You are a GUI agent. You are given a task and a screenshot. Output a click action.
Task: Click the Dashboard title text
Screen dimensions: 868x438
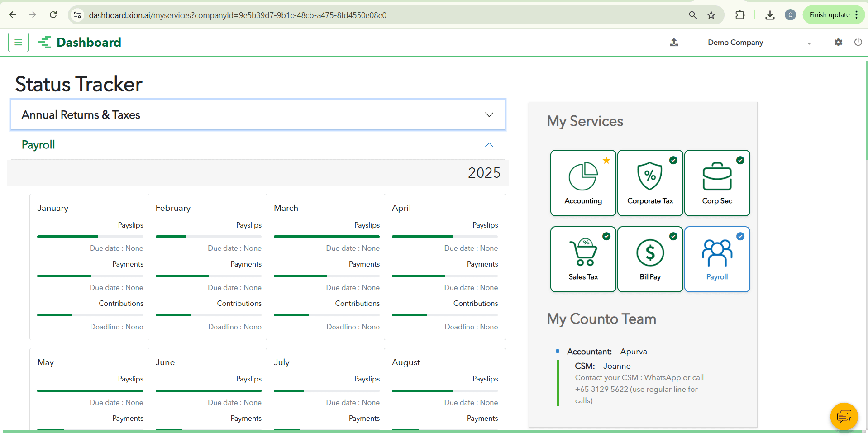click(x=89, y=42)
